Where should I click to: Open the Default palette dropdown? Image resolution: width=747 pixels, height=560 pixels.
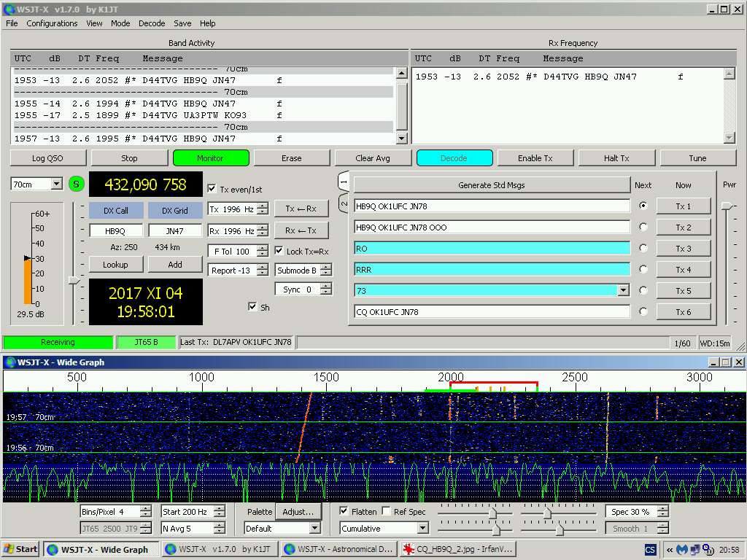tap(314, 529)
